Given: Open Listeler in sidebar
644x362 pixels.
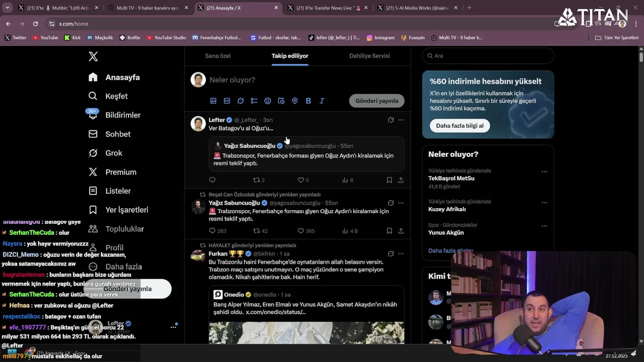Looking at the screenshot, I should click(x=109, y=191).
